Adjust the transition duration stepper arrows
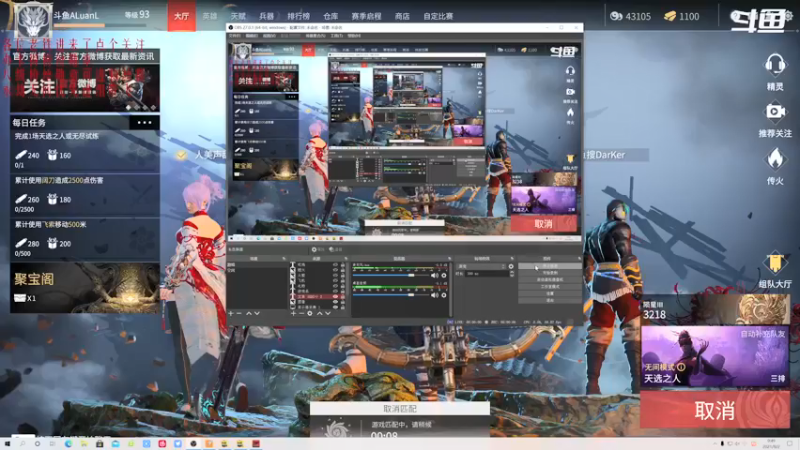The width and height of the screenshot is (800, 450). (512, 274)
